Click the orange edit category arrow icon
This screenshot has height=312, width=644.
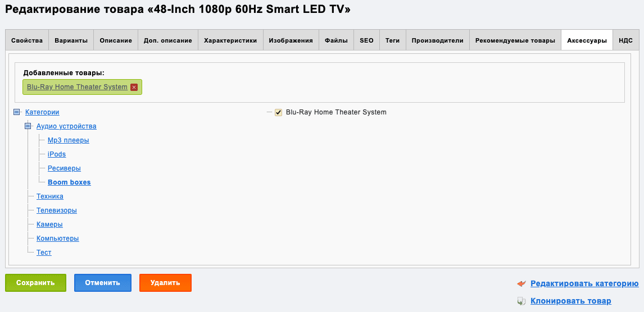click(x=521, y=284)
